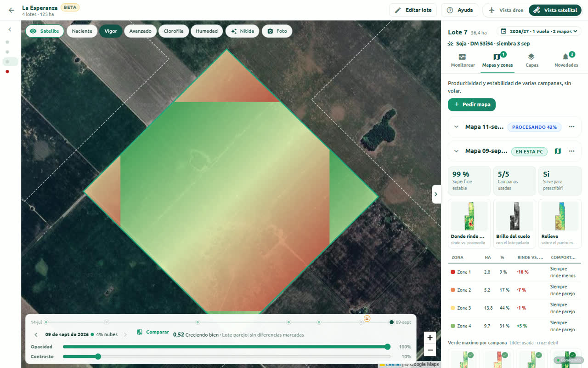Screen dimensions: 588x368
Task: Select the Vigor layer chip
Action: coord(111,31)
